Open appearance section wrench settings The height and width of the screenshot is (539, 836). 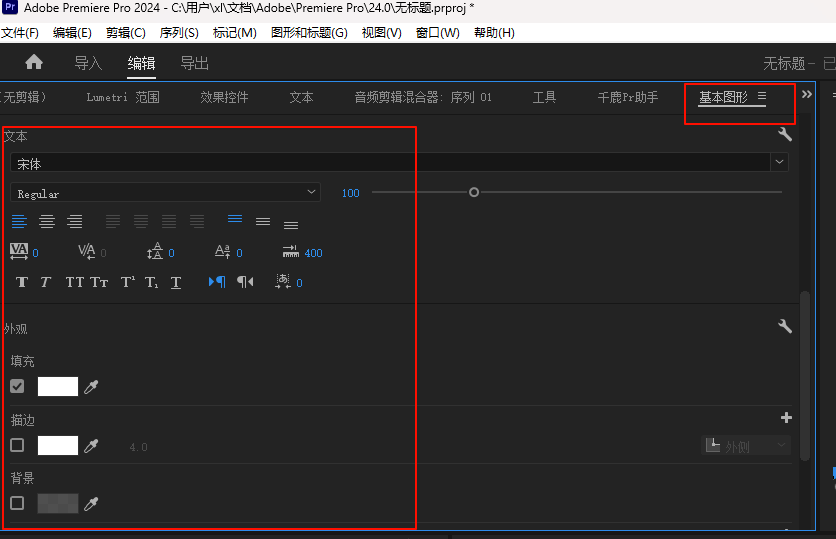[785, 326]
